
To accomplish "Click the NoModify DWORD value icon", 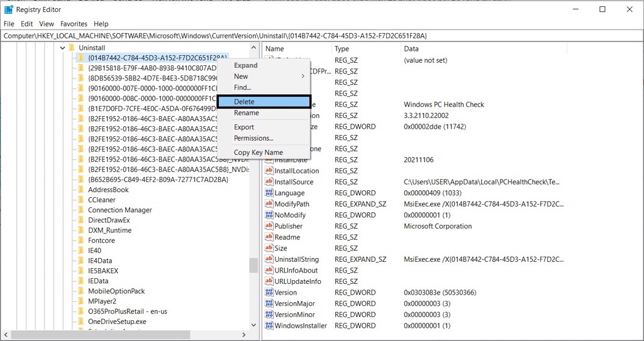I will click(x=269, y=215).
